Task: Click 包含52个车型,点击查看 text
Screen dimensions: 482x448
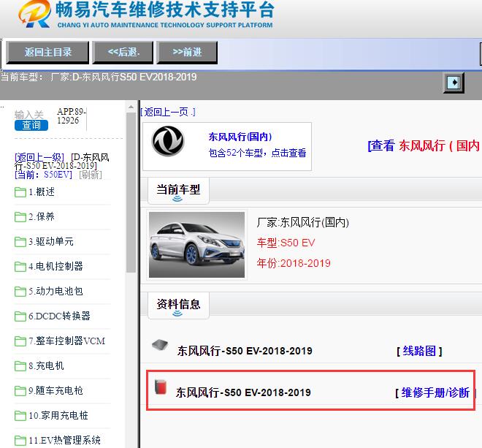Action: [x=257, y=153]
